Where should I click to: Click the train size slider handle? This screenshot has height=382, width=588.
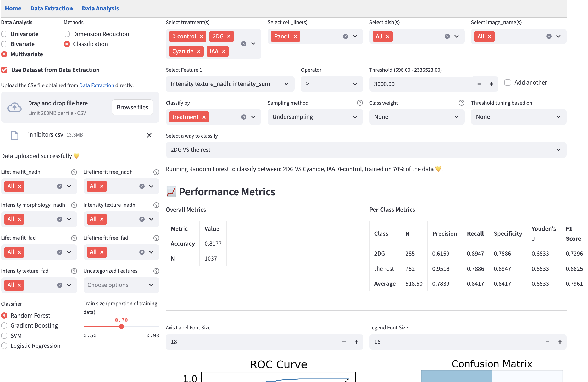121,327
